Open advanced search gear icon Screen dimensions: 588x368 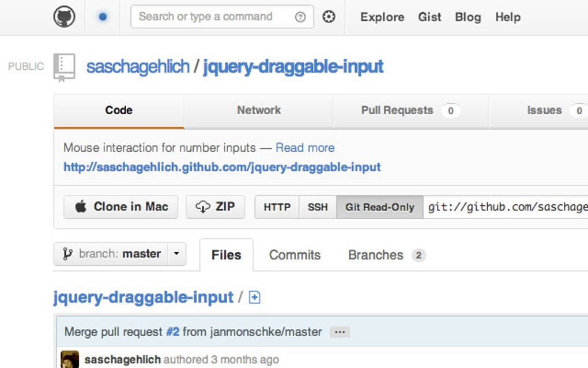point(329,17)
